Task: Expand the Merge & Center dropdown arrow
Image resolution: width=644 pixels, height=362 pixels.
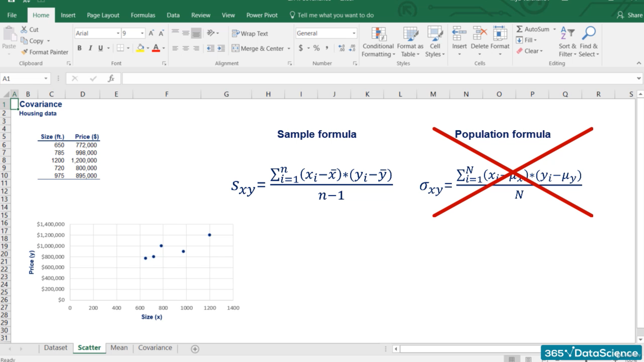Action: [289, 49]
